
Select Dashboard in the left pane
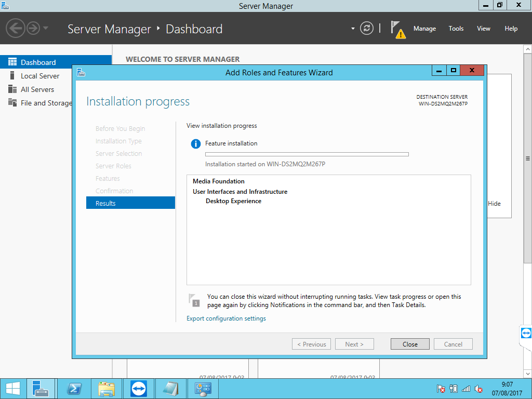(x=56, y=62)
